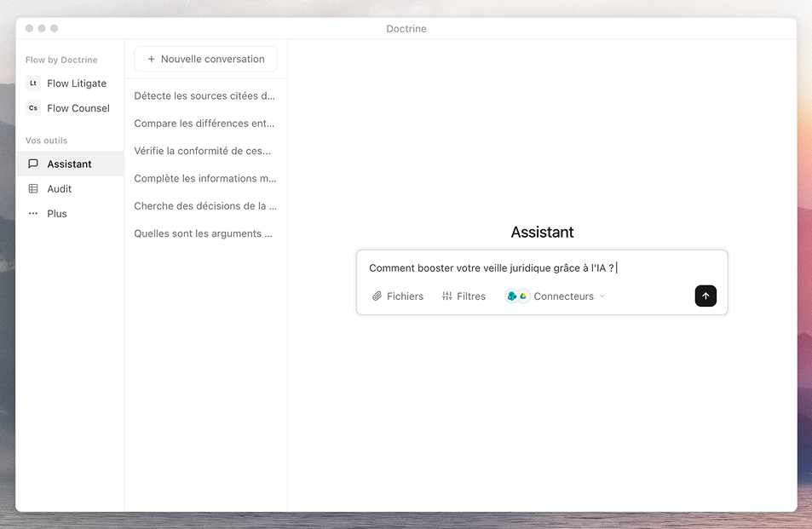Image resolution: width=812 pixels, height=529 pixels.
Task: Click the Lt badge icon beside Flow Litigate
Action: click(33, 83)
